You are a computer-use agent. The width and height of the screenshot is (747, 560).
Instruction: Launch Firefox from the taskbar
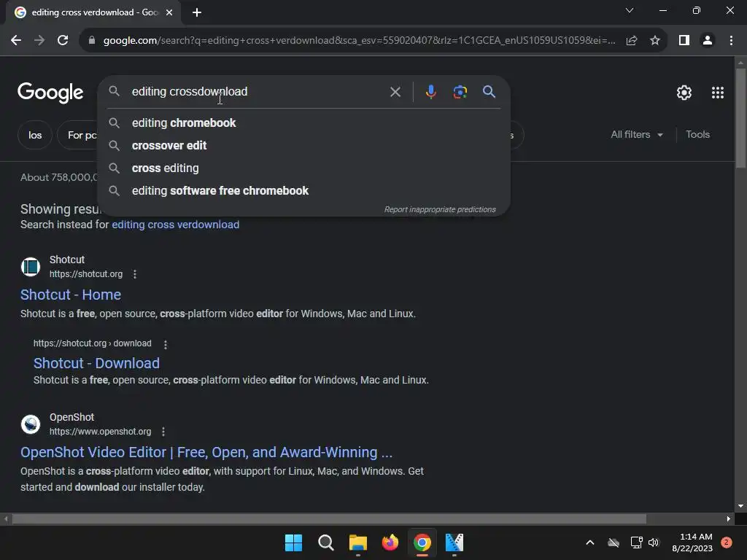tap(390, 542)
